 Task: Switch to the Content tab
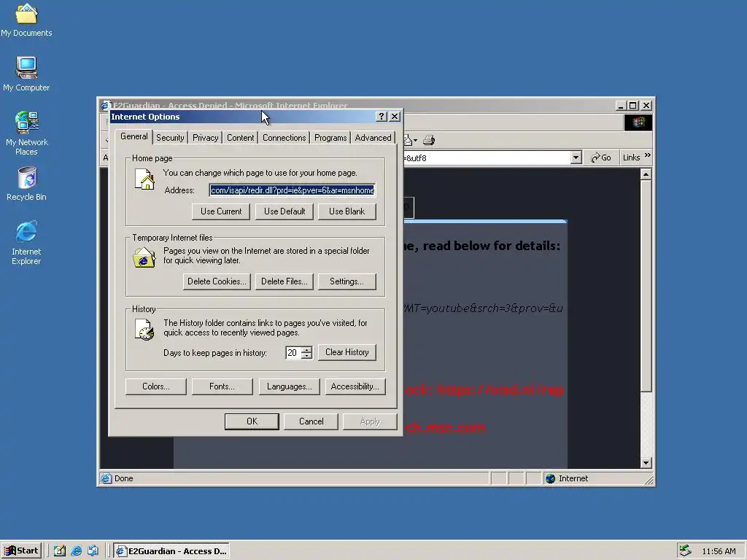click(x=240, y=138)
